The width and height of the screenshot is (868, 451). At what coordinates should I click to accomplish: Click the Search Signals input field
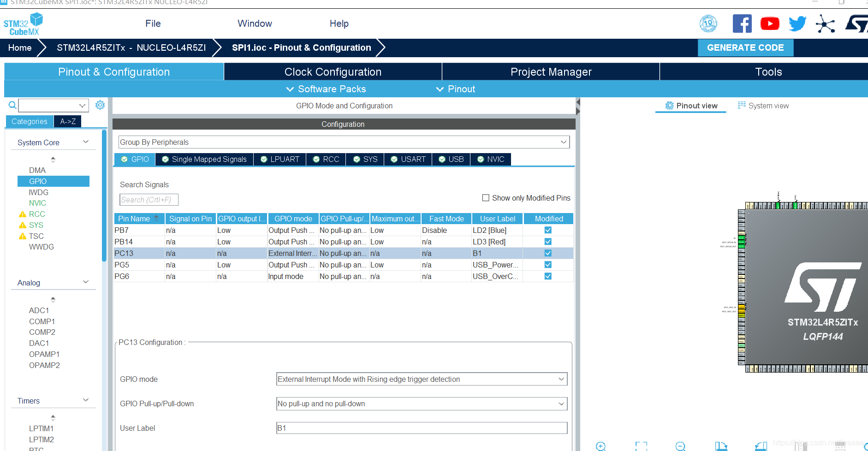(x=149, y=200)
